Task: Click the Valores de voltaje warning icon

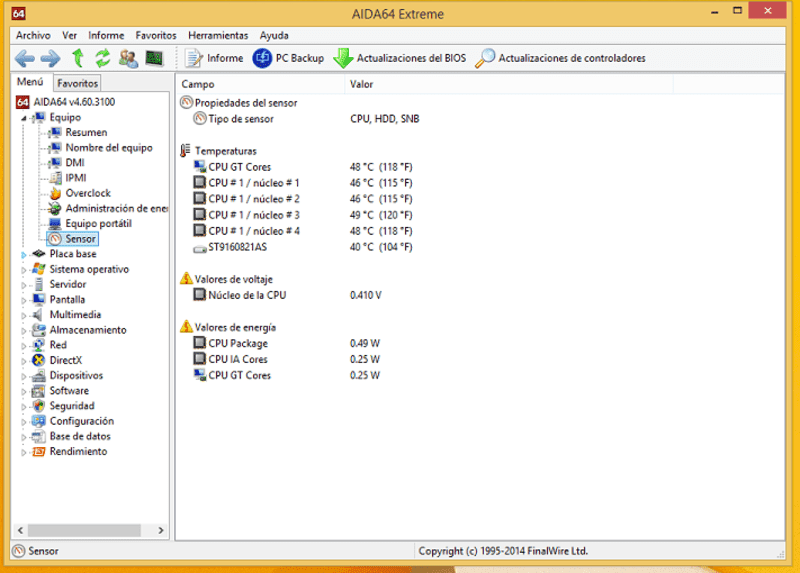Action: (186, 279)
